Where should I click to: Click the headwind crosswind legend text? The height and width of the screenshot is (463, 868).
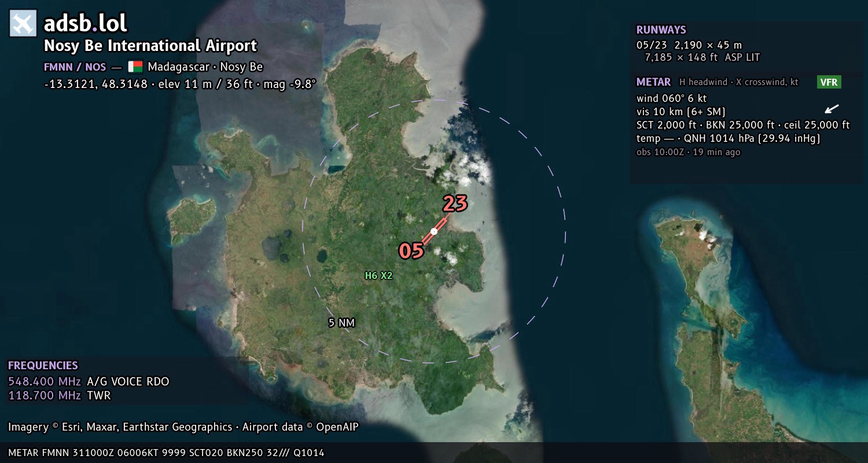point(738,82)
